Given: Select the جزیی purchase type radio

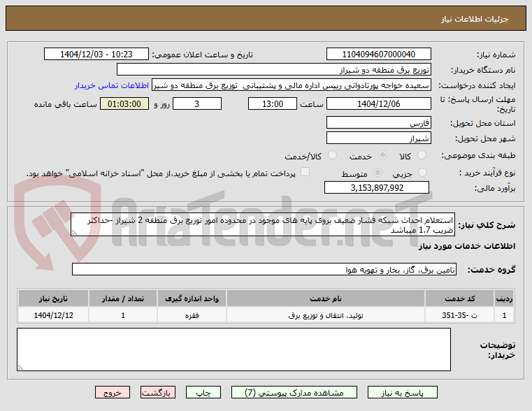Looking at the screenshot, I should click(x=422, y=173).
